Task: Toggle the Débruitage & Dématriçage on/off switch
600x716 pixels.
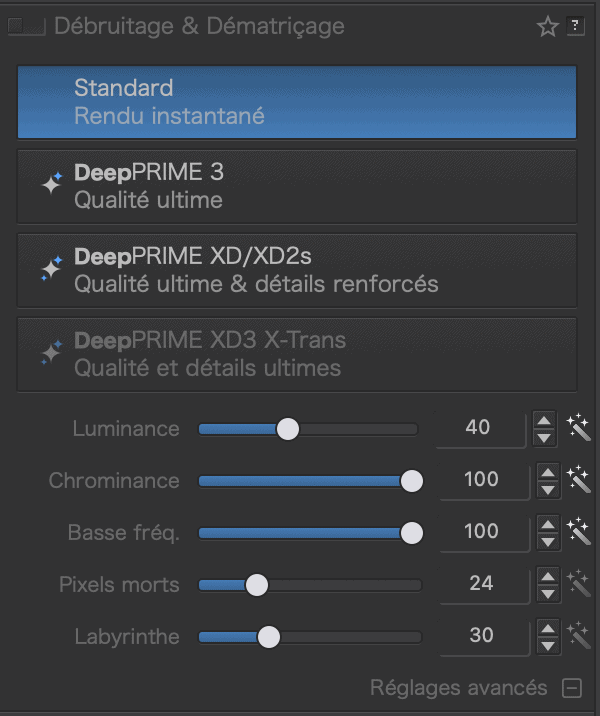Action: (x=26, y=27)
